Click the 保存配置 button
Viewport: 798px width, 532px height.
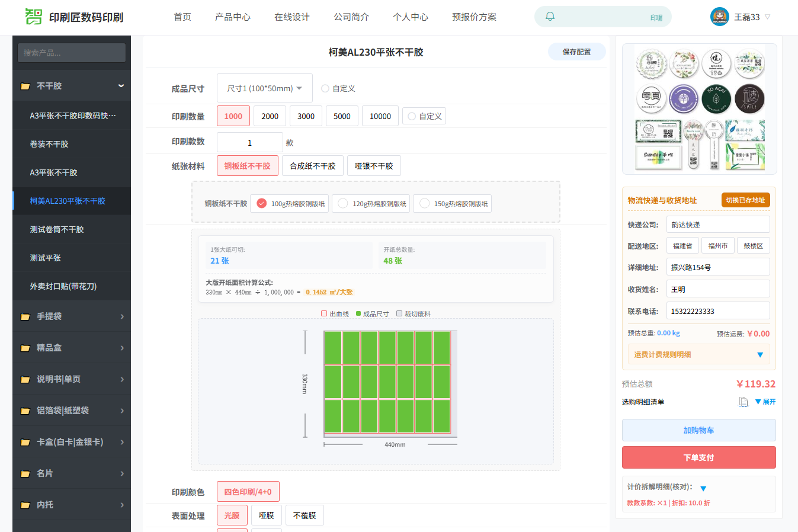click(x=577, y=52)
